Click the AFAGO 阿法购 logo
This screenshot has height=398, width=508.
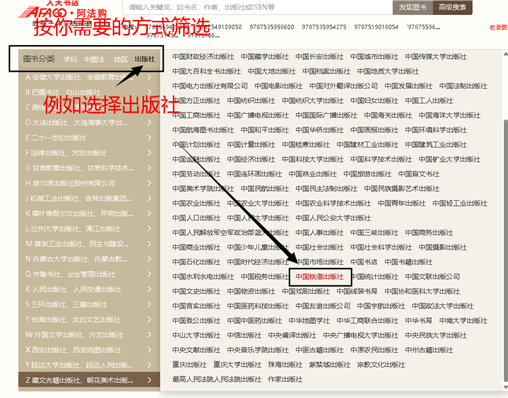click(63, 10)
